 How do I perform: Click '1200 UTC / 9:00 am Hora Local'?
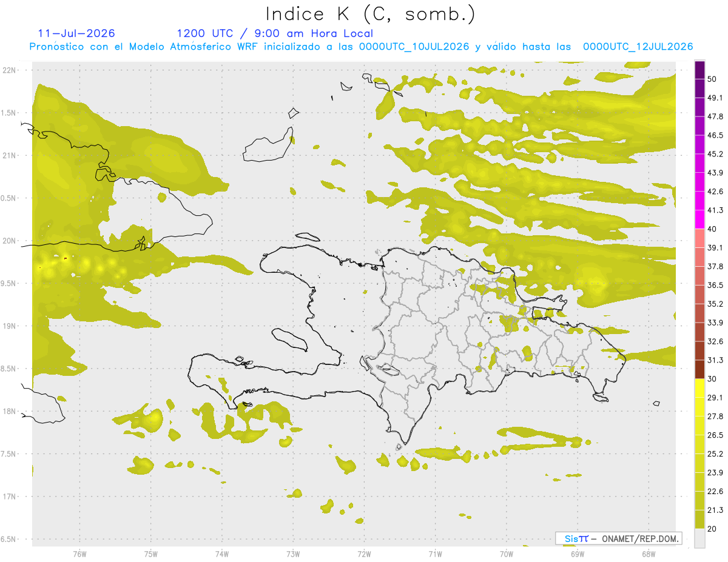[x=275, y=33]
